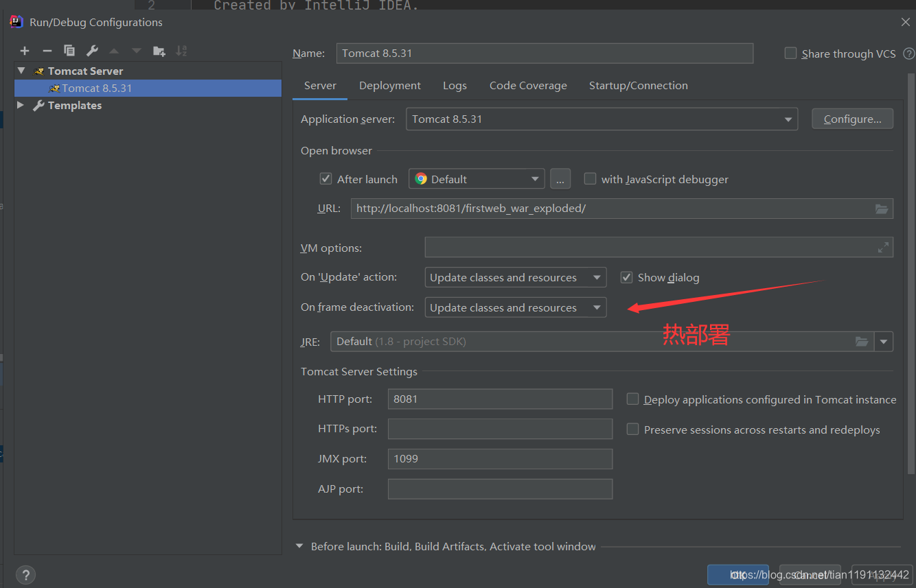Move configuration down arrow

[x=137, y=51]
